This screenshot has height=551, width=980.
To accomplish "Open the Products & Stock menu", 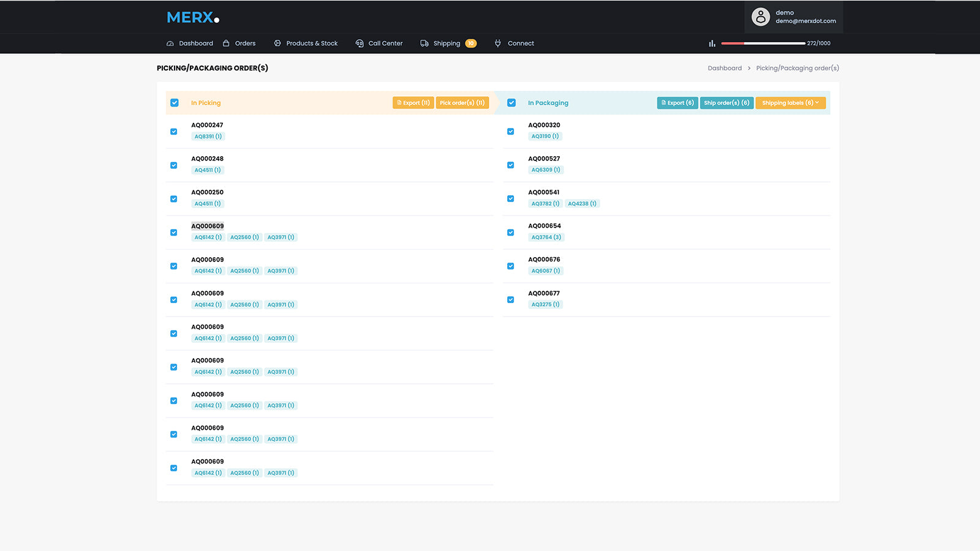I will tap(312, 43).
